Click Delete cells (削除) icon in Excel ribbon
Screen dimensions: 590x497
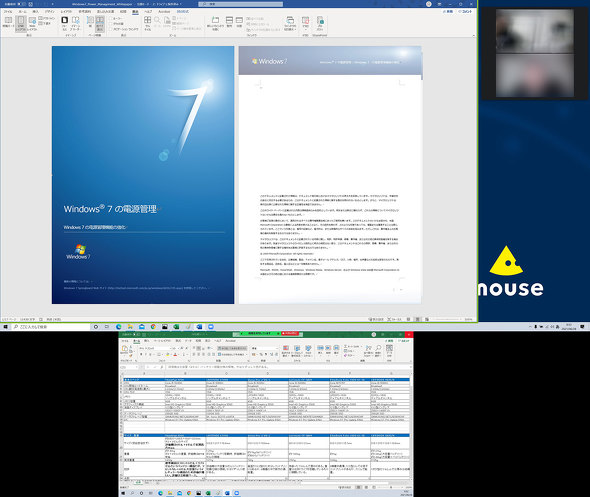(x=328, y=350)
